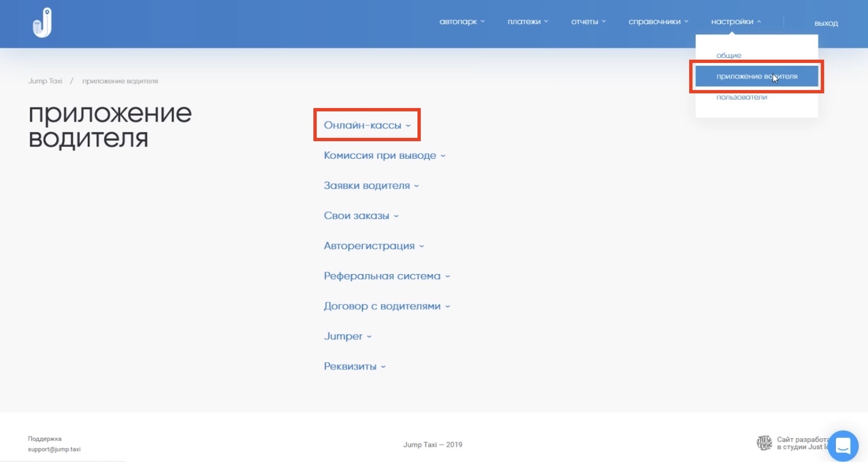
Task: Expand the Реквизиты section
Action: 354,366
